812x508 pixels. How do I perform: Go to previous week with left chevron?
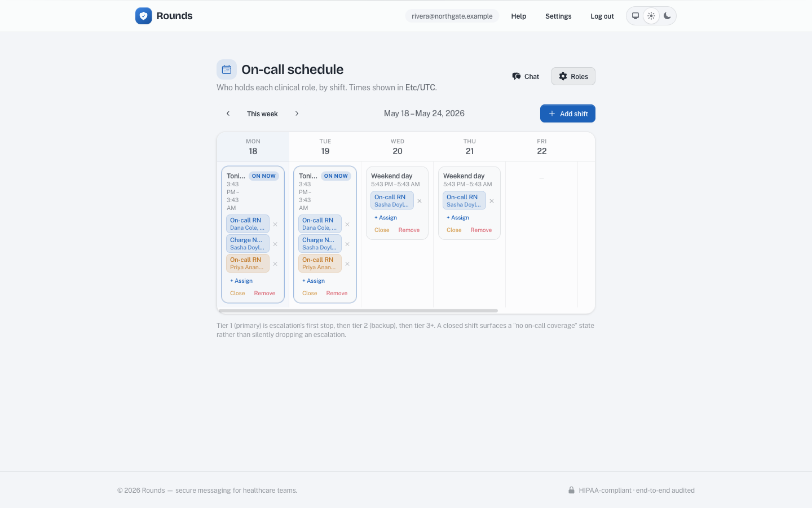pos(228,113)
